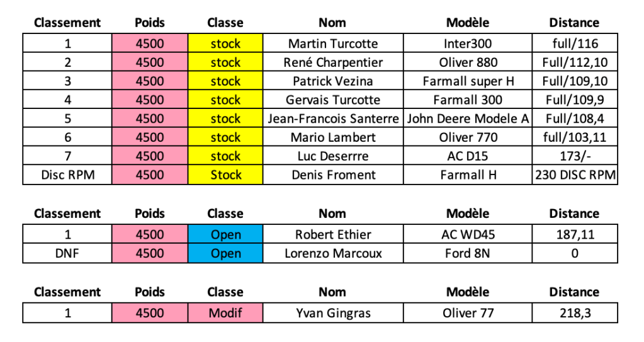The image size is (644, 342).
Task: Click the blue Open cell beside Robert Ethier
Action: (225, 235)
